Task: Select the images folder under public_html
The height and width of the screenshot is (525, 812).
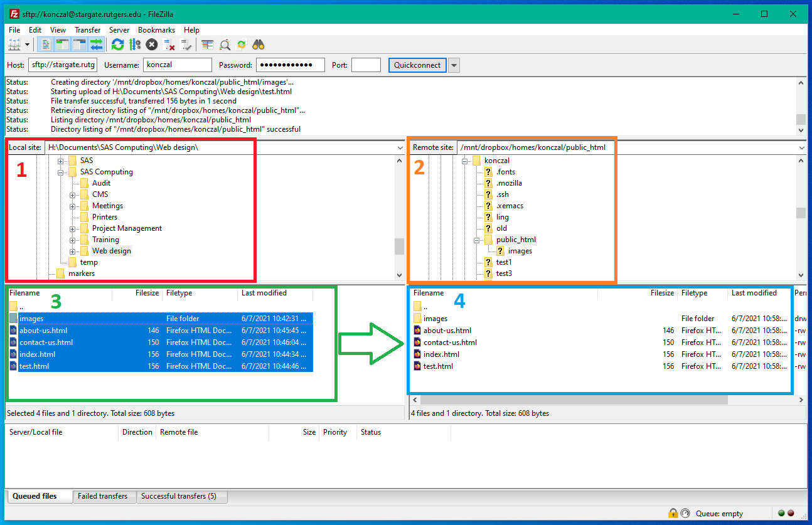Action: [x=520, y=251]
